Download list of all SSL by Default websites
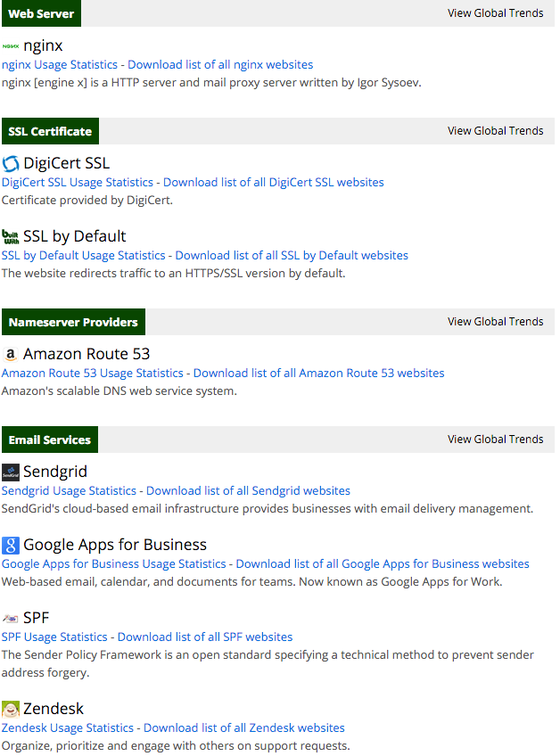The width and height of the screenshot is (560, 756). (292, 256)
